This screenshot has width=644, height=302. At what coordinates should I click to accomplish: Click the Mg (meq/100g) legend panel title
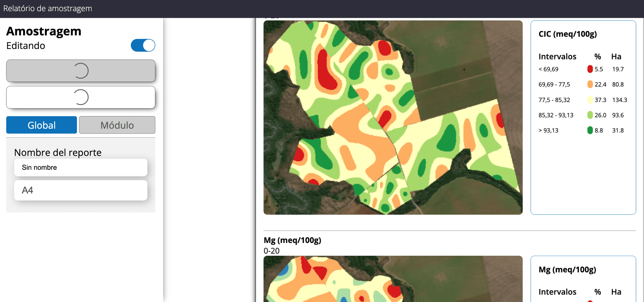(567, 270)
